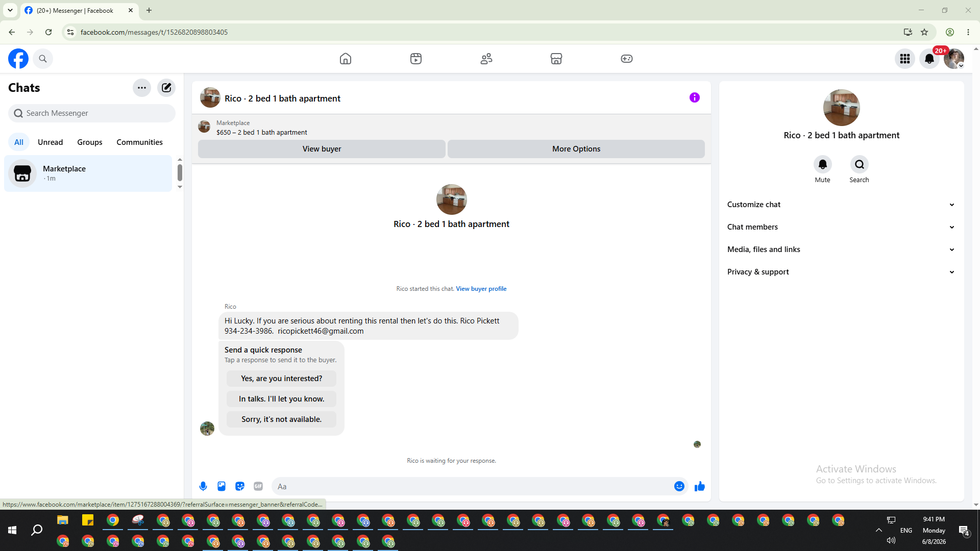The width and height of the screenshot is (980, 551).
Task: Open the site information icon in address bar
Action: tap(70, 32)
